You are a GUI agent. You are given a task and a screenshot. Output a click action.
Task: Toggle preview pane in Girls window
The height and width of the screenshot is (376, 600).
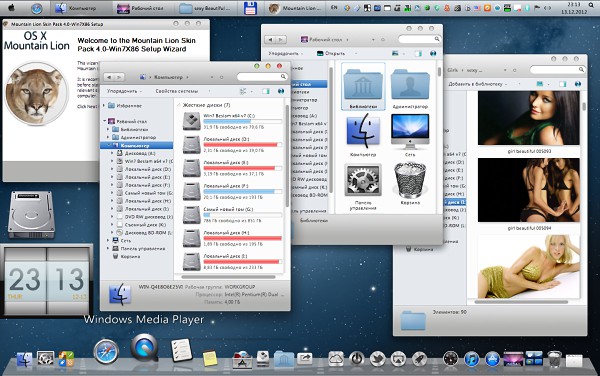[x=562, y=84]
